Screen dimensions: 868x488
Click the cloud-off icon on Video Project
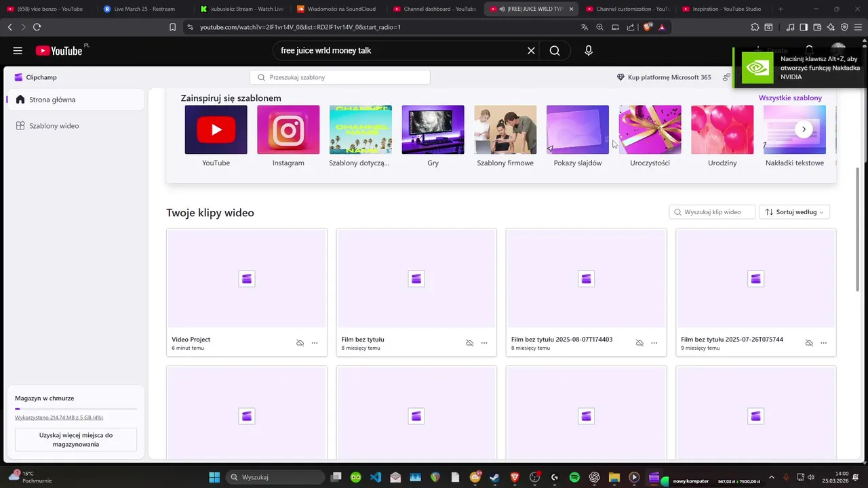pyautogui.click(x=300, y=343)
